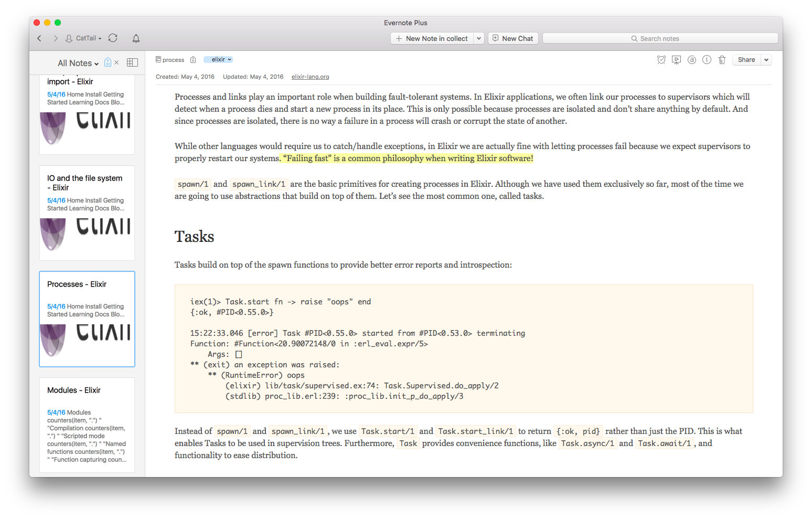812x519 pixels.
Task: Open the 'IO and the file system - Elixir' note
Action: [x=87, y=213]
